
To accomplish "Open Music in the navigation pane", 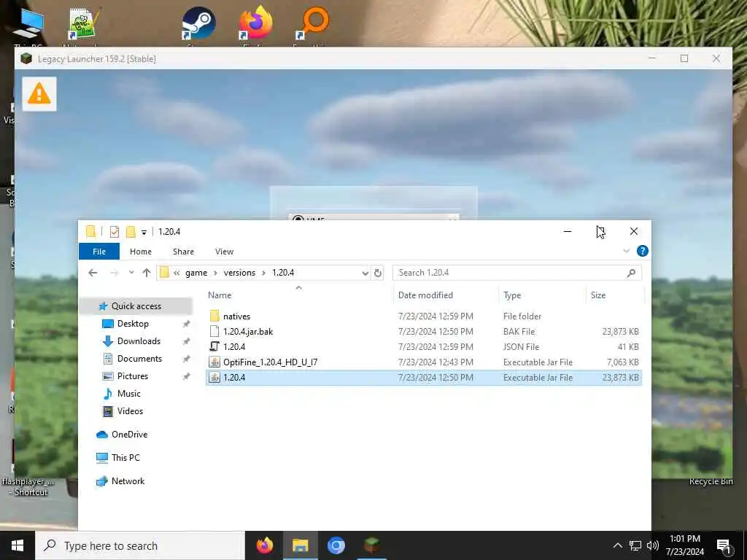I will point(128,394).
